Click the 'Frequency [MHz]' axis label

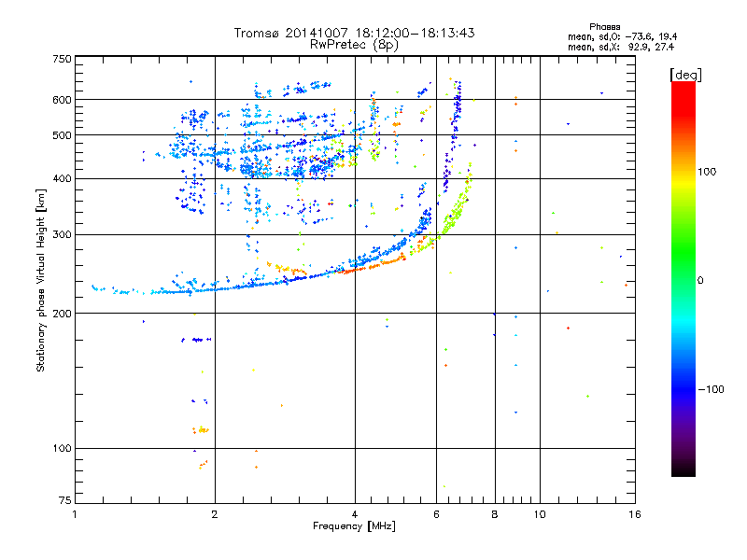[x=354, y=526]
